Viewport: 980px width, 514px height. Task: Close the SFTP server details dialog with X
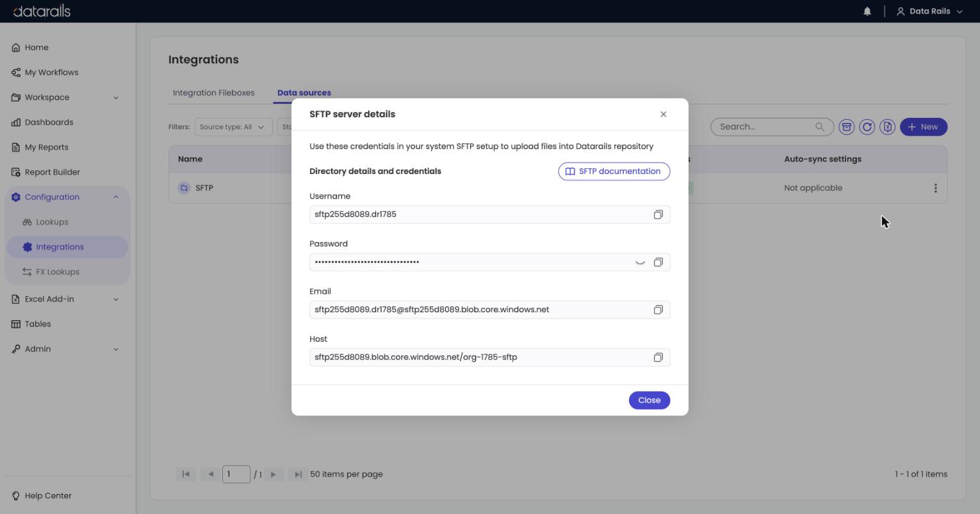(663, 114)
